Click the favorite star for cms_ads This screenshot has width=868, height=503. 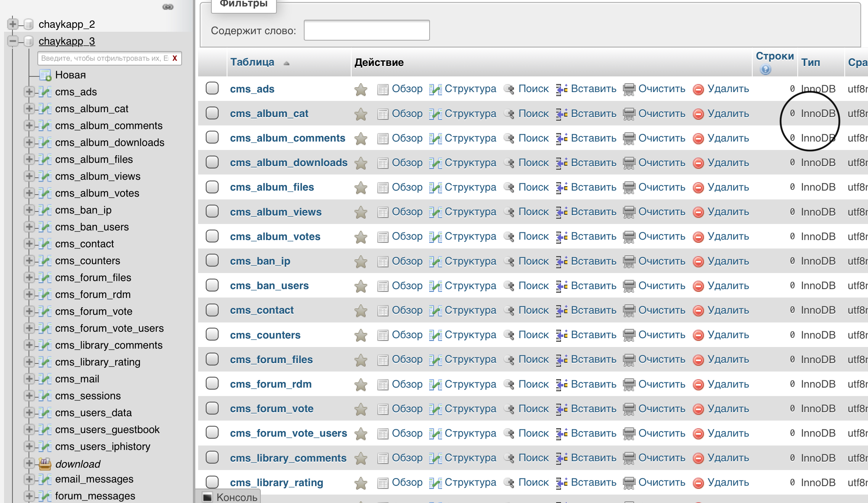point(361,90)
